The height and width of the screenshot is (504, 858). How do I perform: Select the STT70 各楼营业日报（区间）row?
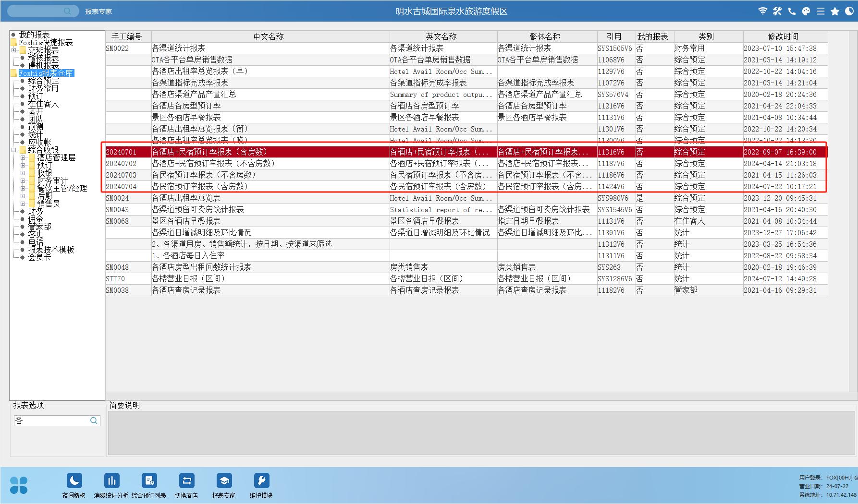click(x=466, y=278)
